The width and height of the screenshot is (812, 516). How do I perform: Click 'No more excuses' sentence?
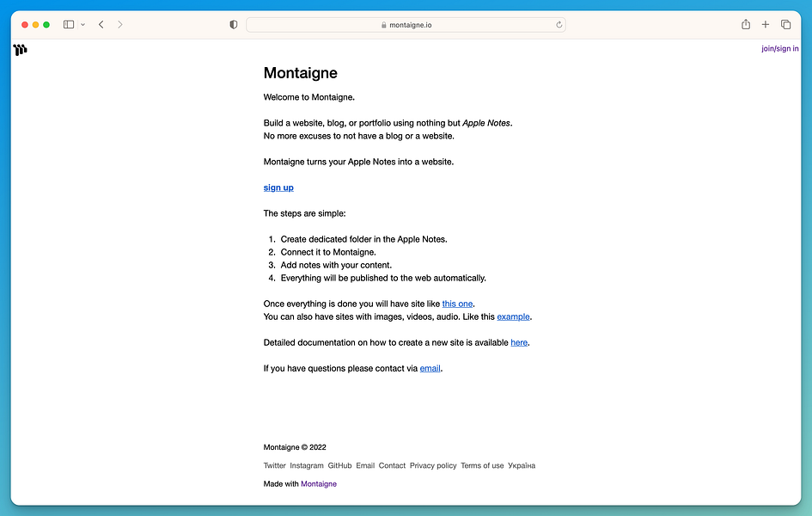coord(359,136)
